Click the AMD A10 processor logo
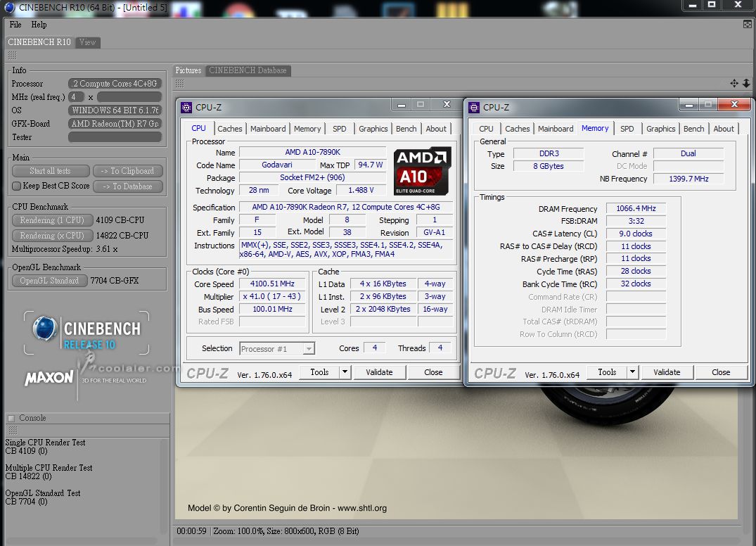Viewport: 756px width, 546px height. [422, 171]
